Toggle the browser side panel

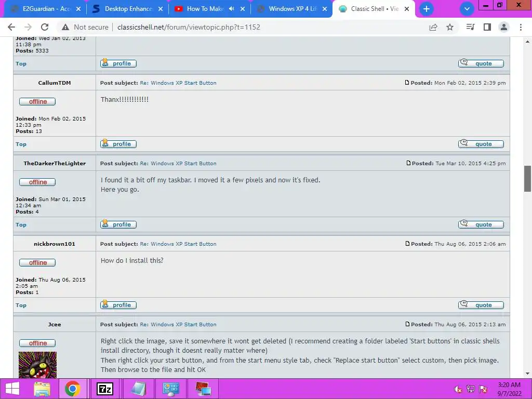(x=487, y=27)
